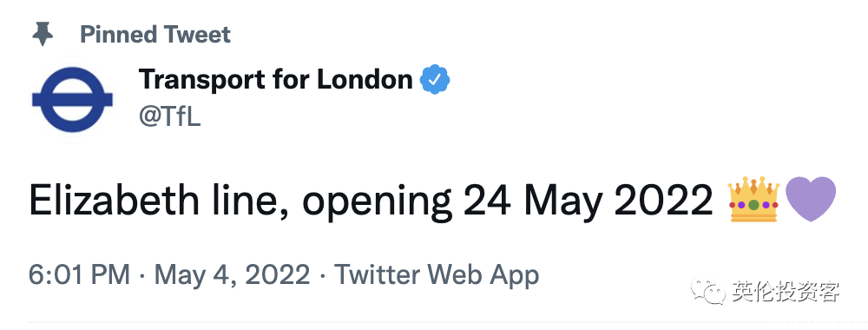Viewport: 868px width, 330px height.
Task: Select the Pinned Tweet label
Action: tap(155, 35)
